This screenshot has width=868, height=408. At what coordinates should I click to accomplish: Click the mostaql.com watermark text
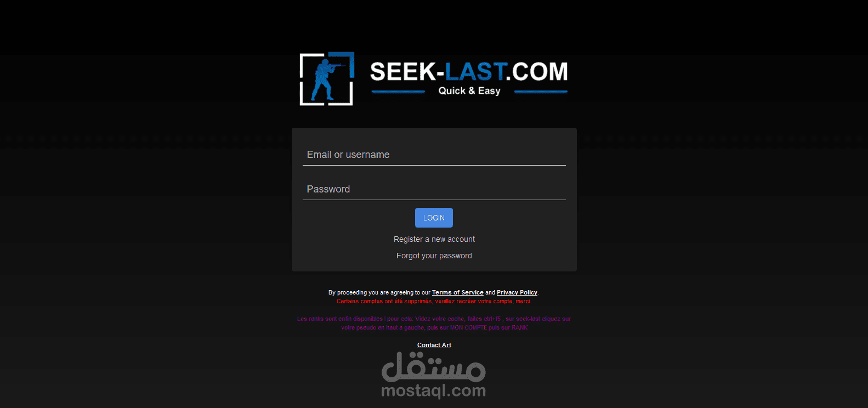point(433,391)
